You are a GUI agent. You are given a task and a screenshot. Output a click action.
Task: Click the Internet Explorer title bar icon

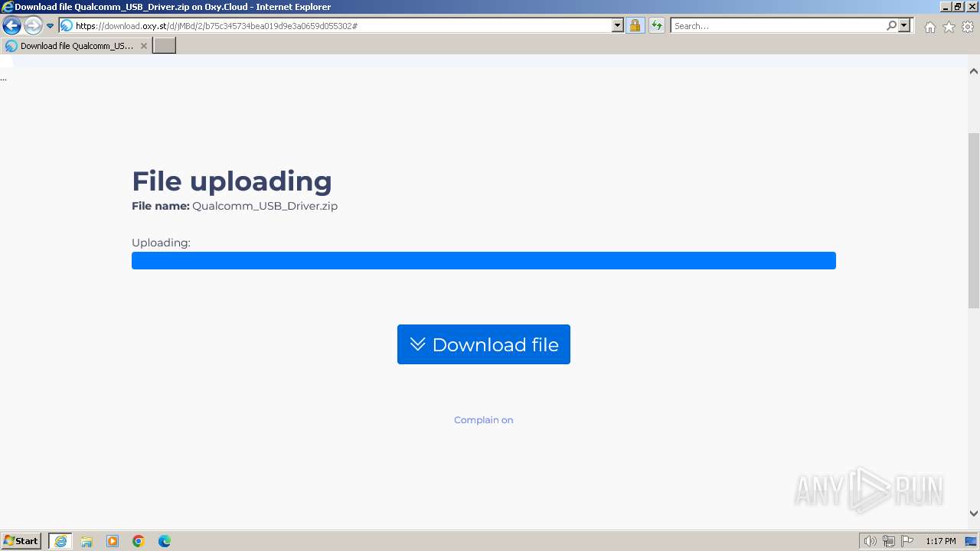(8, 7)
